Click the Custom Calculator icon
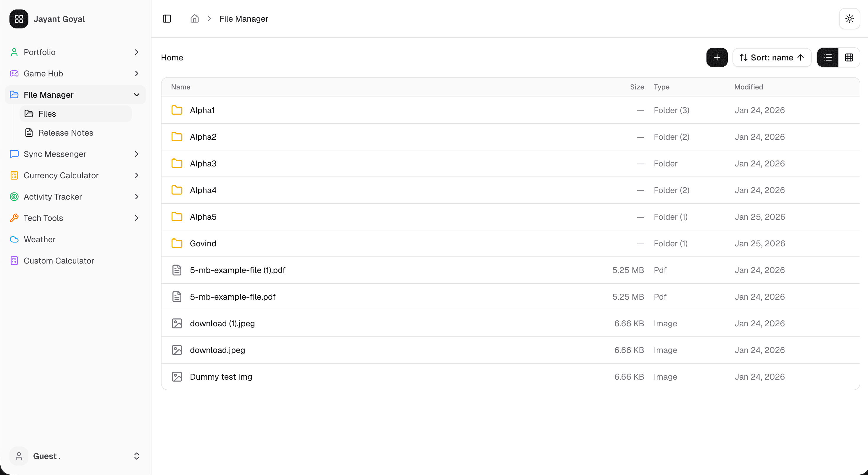 (x=14, y=260)
